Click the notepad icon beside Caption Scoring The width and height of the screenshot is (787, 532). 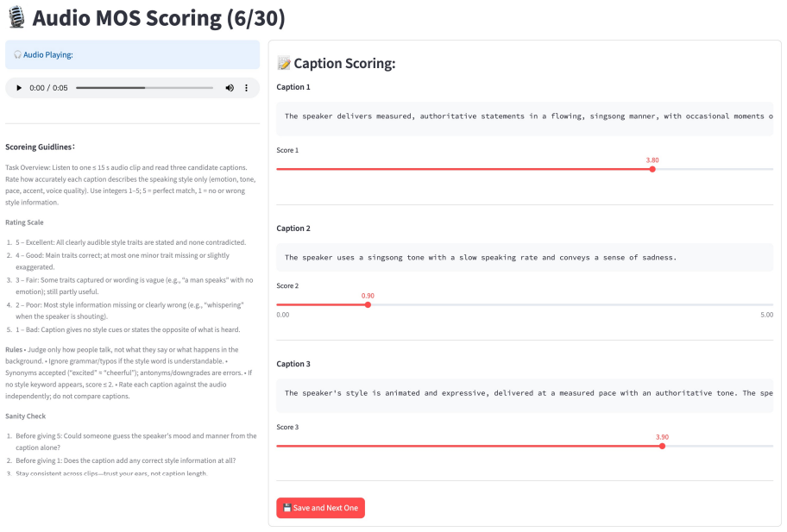coord(284,63)
